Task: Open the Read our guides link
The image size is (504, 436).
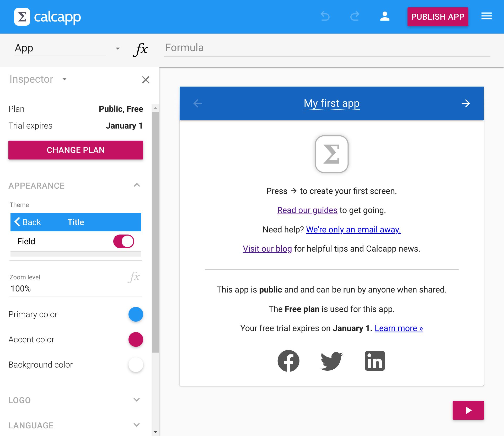Action: click(x=307, y=210)
